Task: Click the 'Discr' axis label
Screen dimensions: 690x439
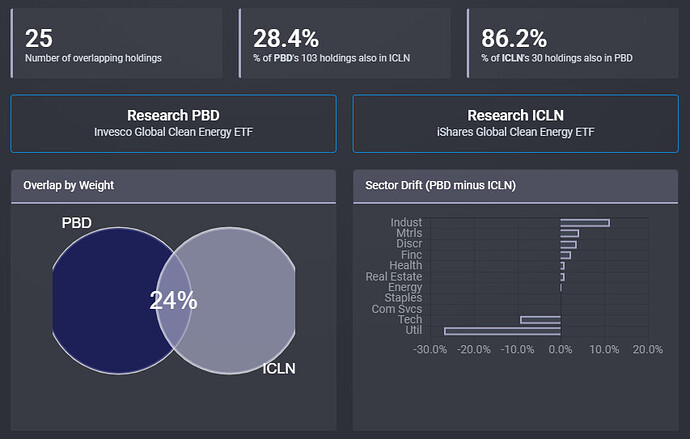Action: 409,244
